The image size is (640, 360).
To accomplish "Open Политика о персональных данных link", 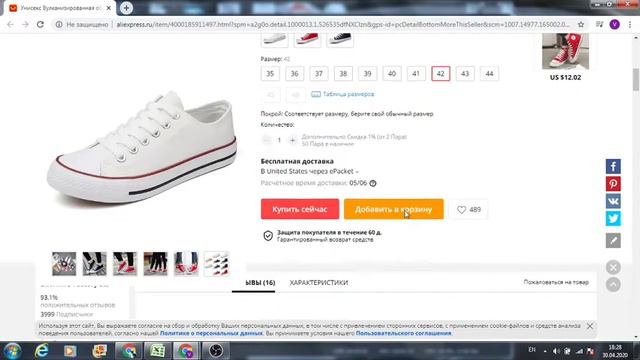I will coord(211,333).
